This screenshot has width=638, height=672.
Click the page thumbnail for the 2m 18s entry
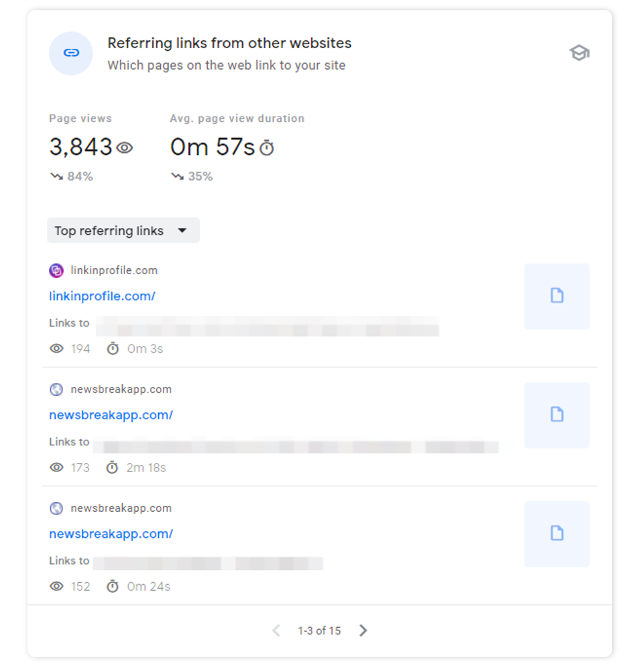[x=557, y=415]
